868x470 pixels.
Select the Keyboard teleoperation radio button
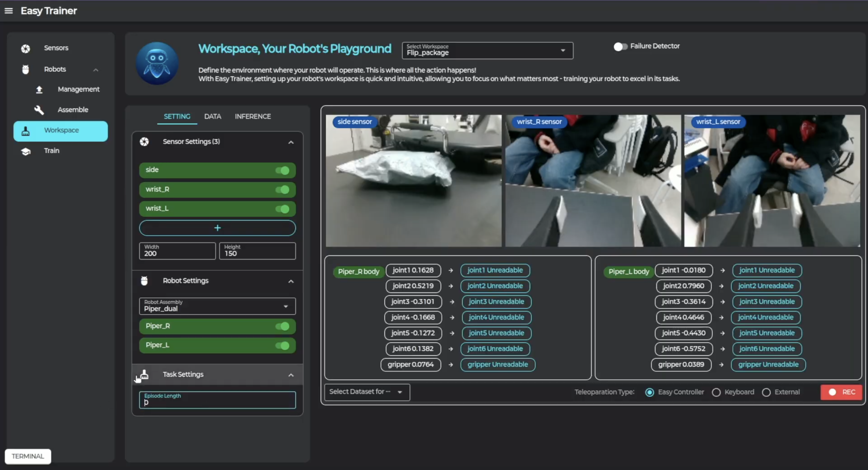pyautogui.click(x=716, y=392)
